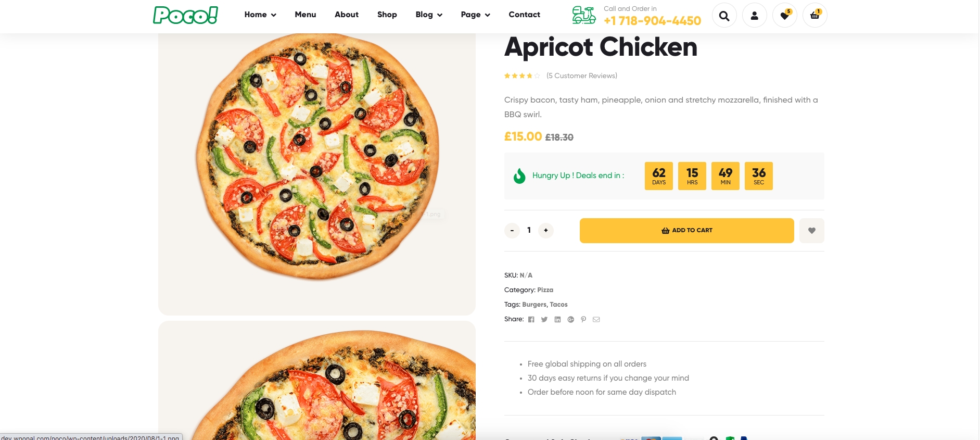This screenshot has width=980, height=440.
Task: Open the Pizza category link
Action: pyautogui.click(x=545, y=290)
